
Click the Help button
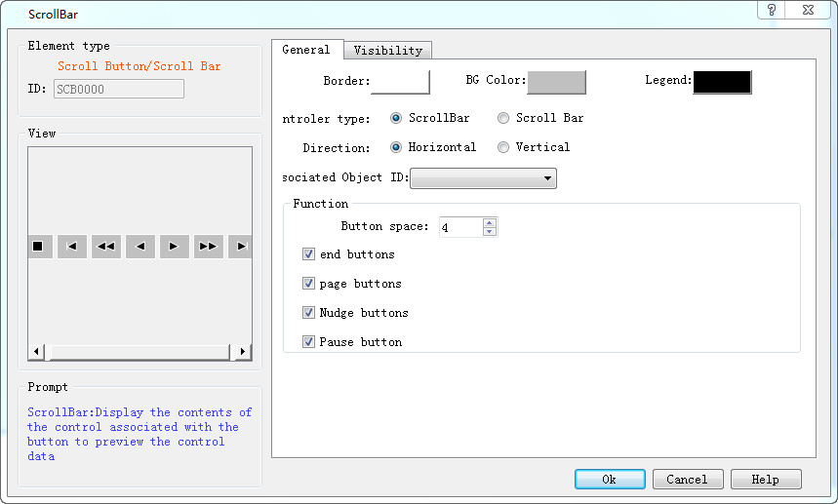(766, 479)
